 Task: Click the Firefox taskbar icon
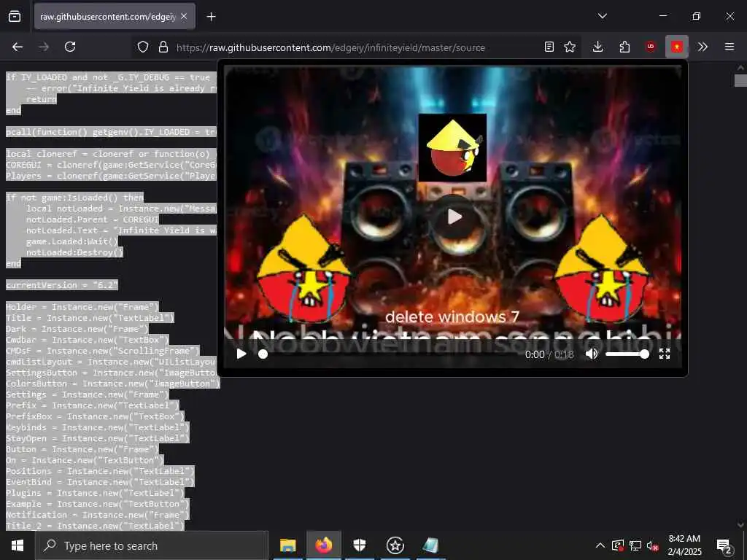tap(323, 545)
